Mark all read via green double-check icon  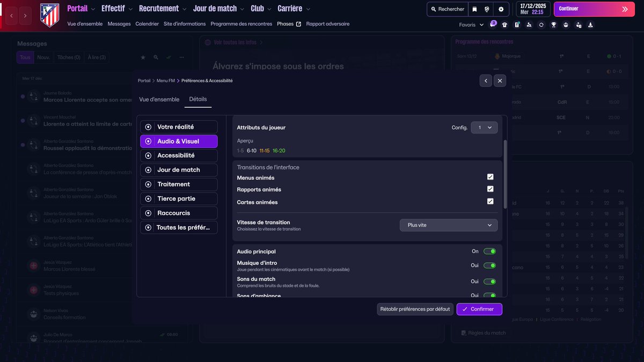169,57
